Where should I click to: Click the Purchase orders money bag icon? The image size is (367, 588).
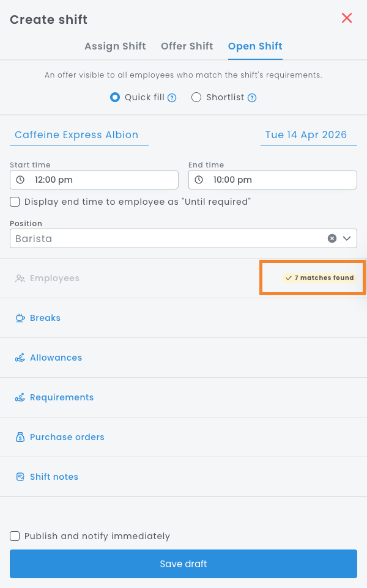click(20, 437)
